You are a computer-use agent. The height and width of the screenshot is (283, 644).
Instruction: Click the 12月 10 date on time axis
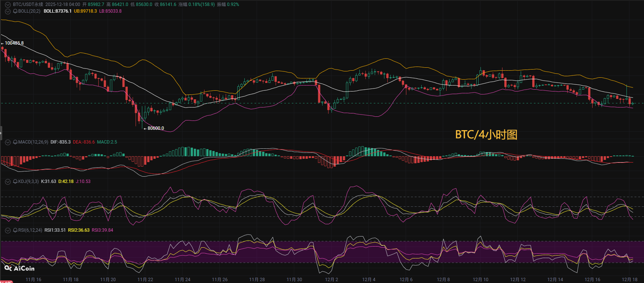pos(480,280)
